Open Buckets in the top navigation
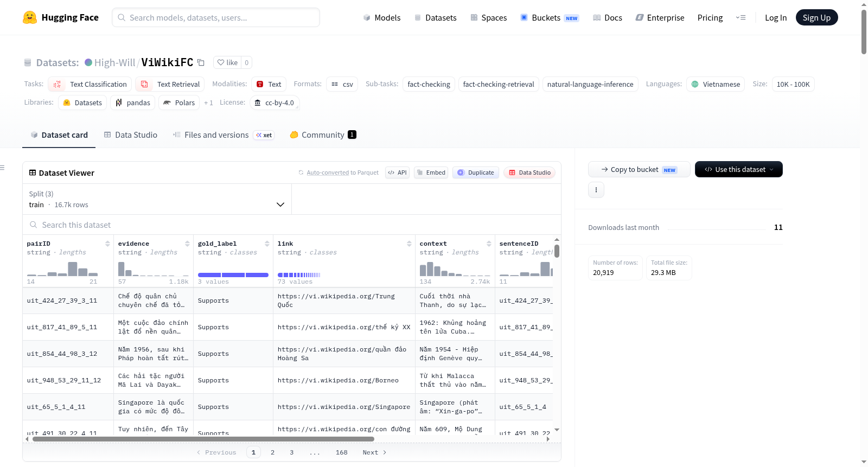Image resolution: width=868 pixels, height=467 pixels. (550, 17)
